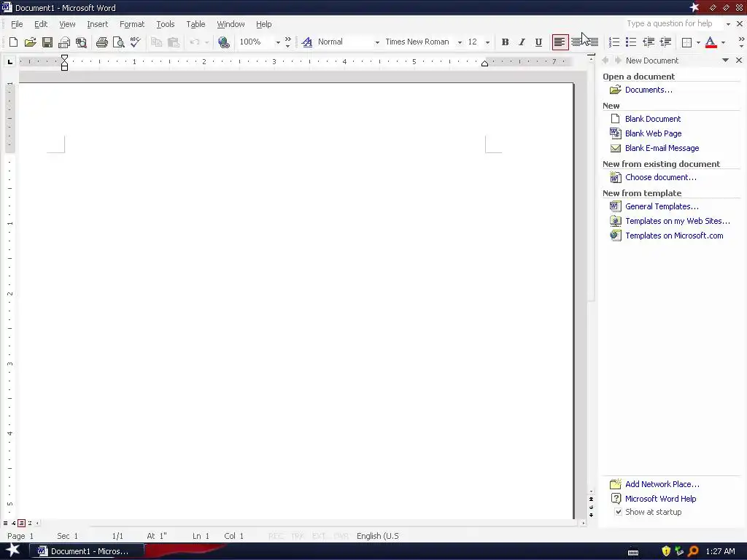The image size is (747, 560).
Task: Click Increase Indent icon
Action: (665, 42)
